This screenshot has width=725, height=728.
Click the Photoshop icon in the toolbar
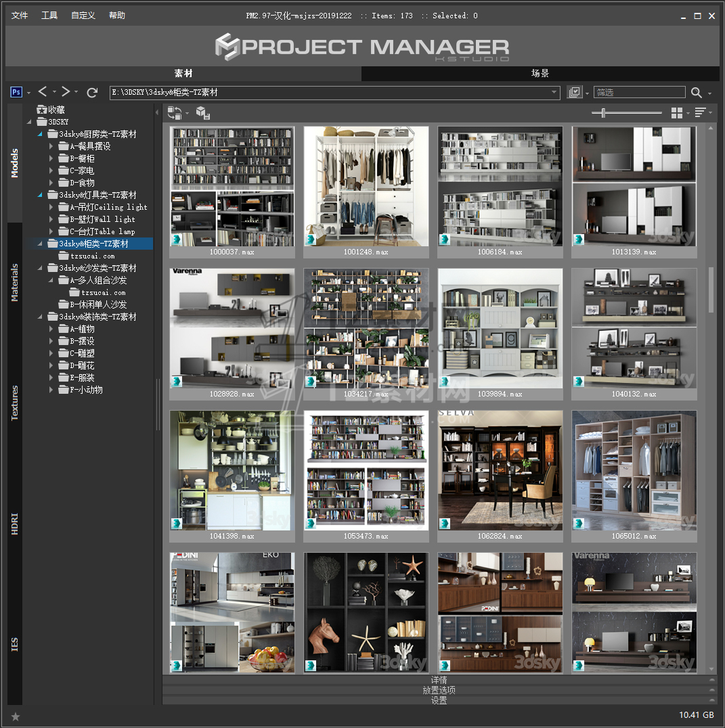click(17, 92)
